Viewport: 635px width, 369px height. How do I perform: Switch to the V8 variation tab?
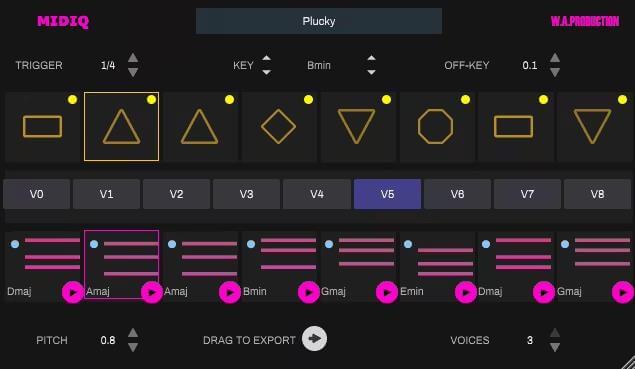(597, 194)
